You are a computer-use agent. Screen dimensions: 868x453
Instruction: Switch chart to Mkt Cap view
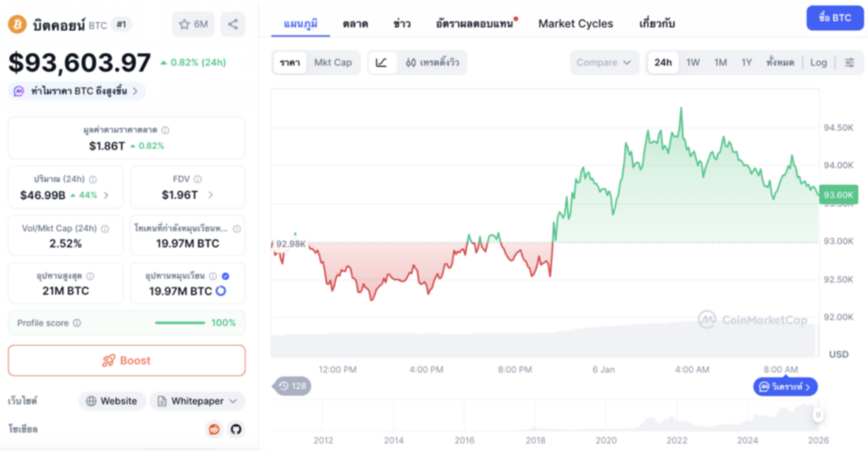point(332,62)
